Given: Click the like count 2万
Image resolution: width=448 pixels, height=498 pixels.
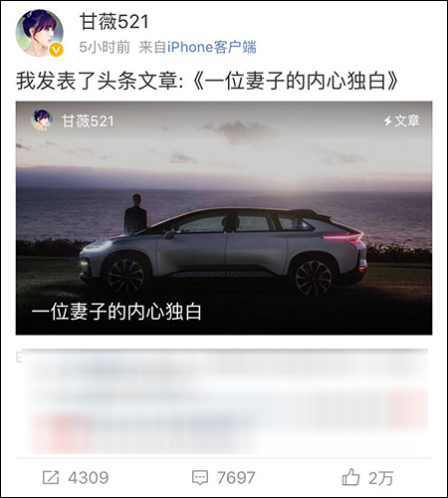Looking at the screenshot, I should coord(380,478).
